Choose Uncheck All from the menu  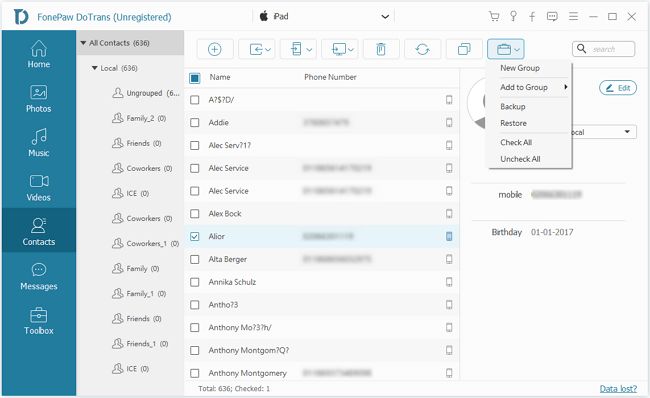520,159
